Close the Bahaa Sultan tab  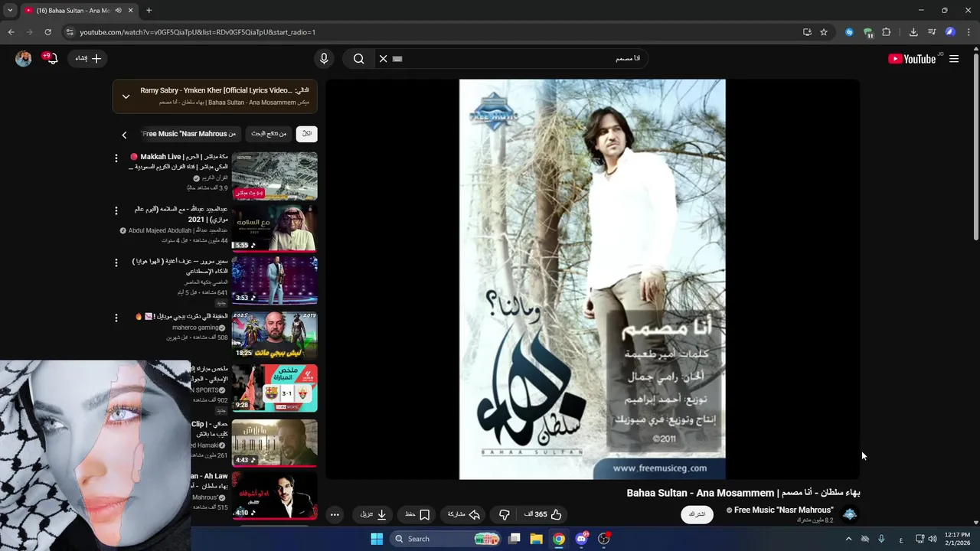pyautogui.click(x=130, y=11)
